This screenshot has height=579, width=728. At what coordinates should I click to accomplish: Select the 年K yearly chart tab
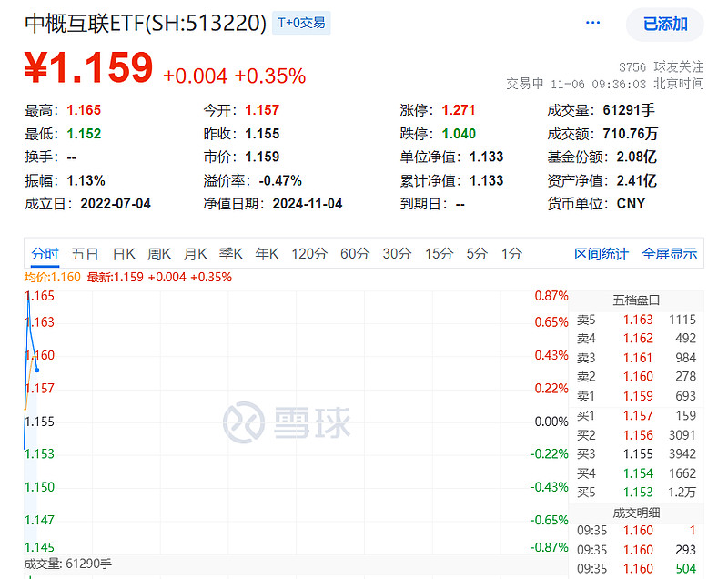266,255
